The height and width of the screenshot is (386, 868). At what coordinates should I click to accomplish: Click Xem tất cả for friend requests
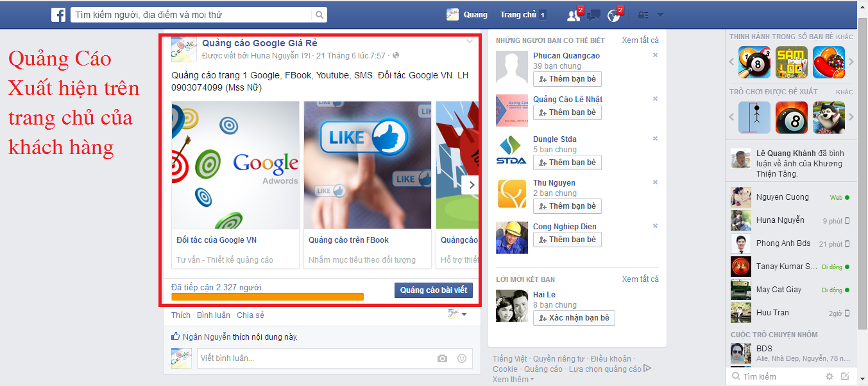click(x=640, y=279)
